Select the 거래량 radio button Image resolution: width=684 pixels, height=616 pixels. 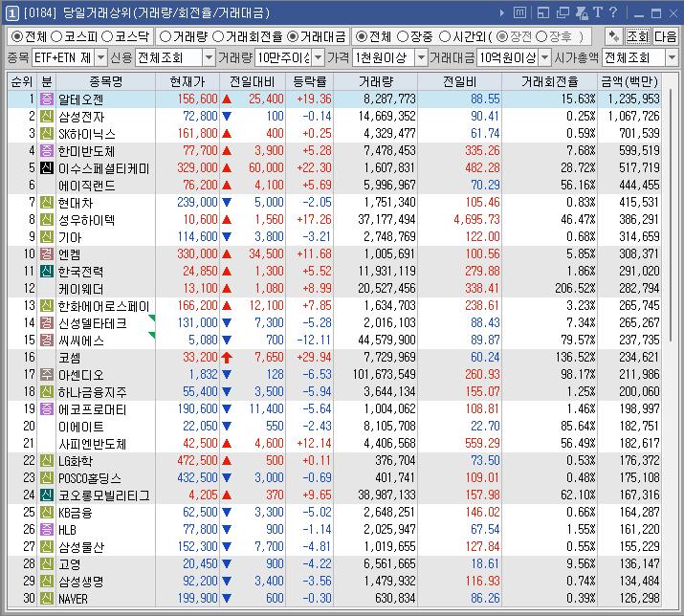[165, 36]
